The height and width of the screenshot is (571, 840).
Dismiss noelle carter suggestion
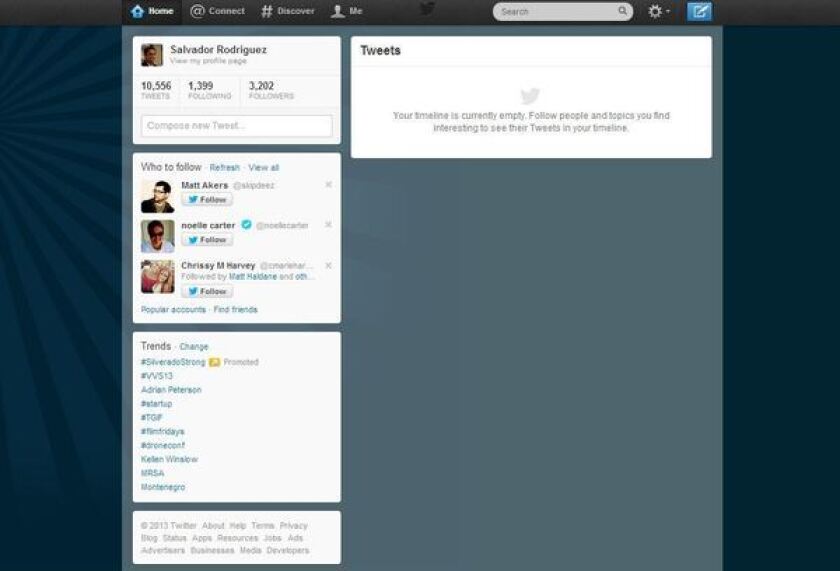[x=328, y=225]
